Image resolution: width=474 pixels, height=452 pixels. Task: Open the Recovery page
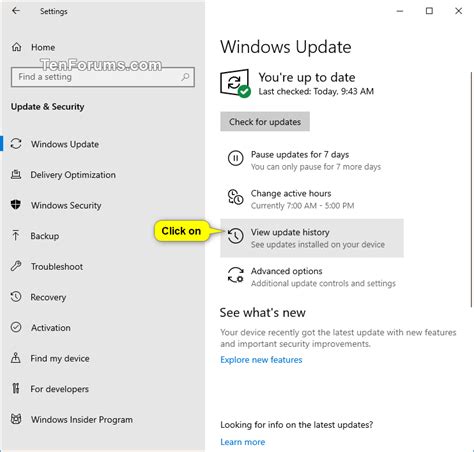coord(48,297)
